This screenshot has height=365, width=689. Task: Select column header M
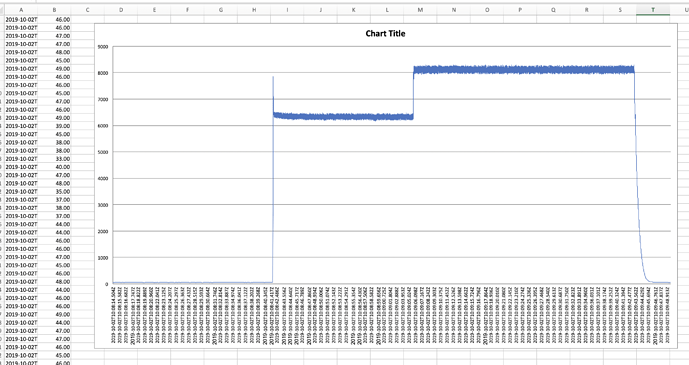pyautogui.click(x=420, y=10)
